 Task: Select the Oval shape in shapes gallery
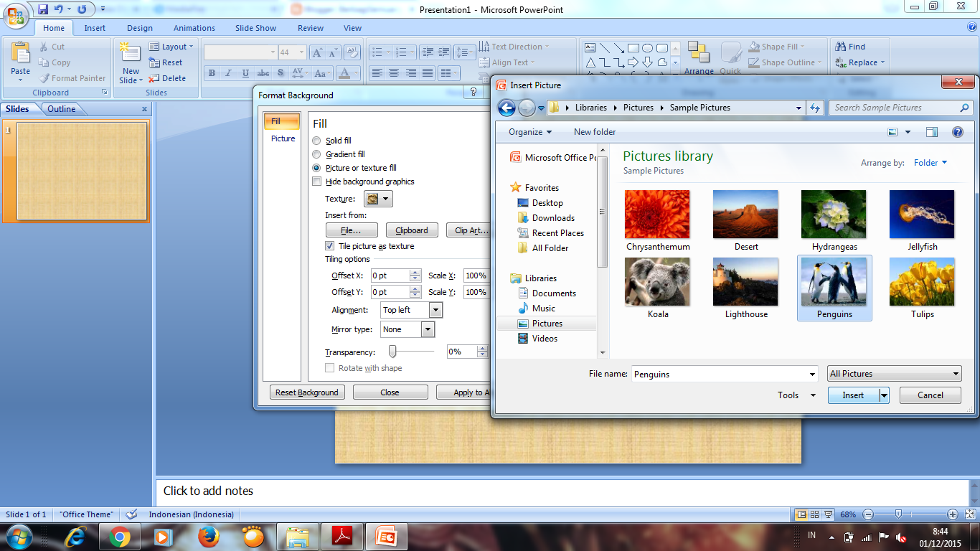tap(648, 48)
